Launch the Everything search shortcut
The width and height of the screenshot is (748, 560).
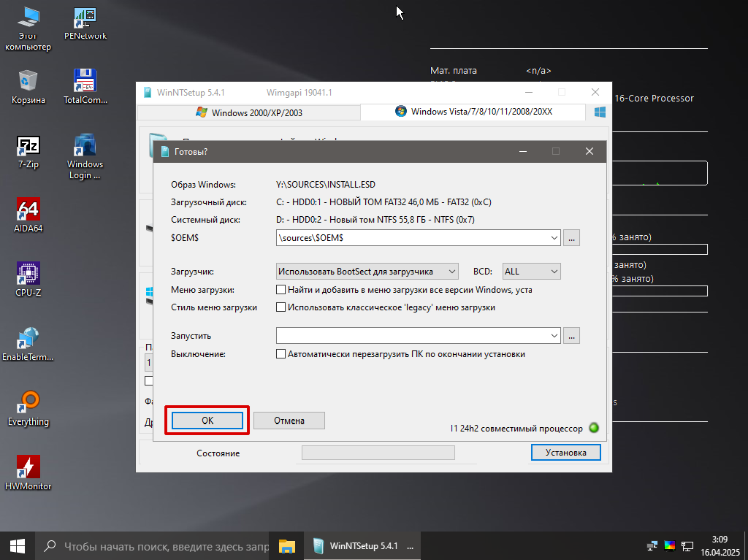coord(28,408)
